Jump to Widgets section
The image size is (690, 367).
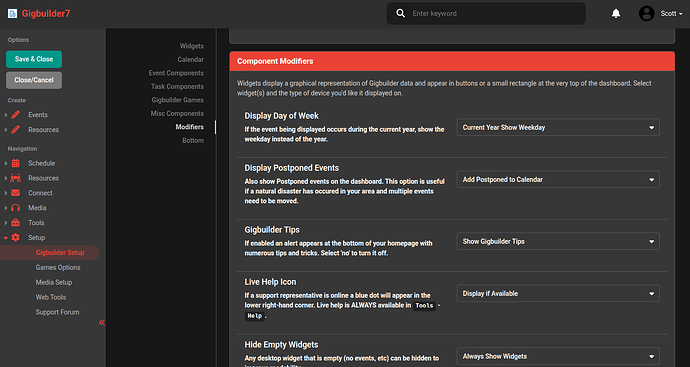(191, 46)
